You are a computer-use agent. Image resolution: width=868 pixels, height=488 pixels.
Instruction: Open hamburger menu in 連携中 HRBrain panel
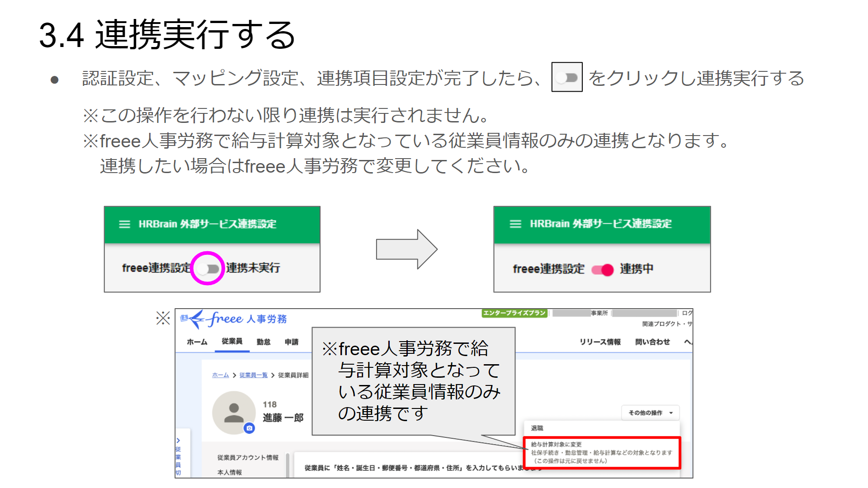click(515, 224)
